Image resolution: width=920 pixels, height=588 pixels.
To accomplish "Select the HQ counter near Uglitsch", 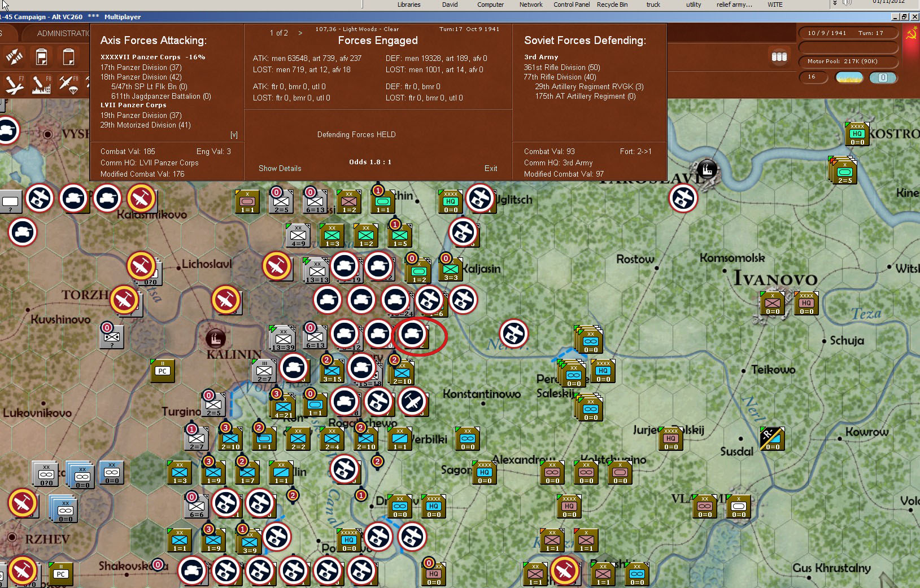I will pos(451,201).
